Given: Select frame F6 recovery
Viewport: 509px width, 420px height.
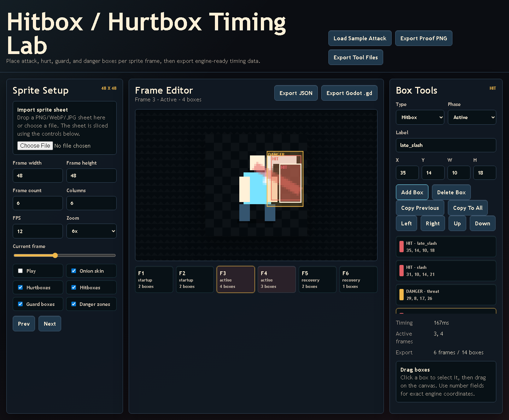Looking at the screenshot, I should (358, 279).
